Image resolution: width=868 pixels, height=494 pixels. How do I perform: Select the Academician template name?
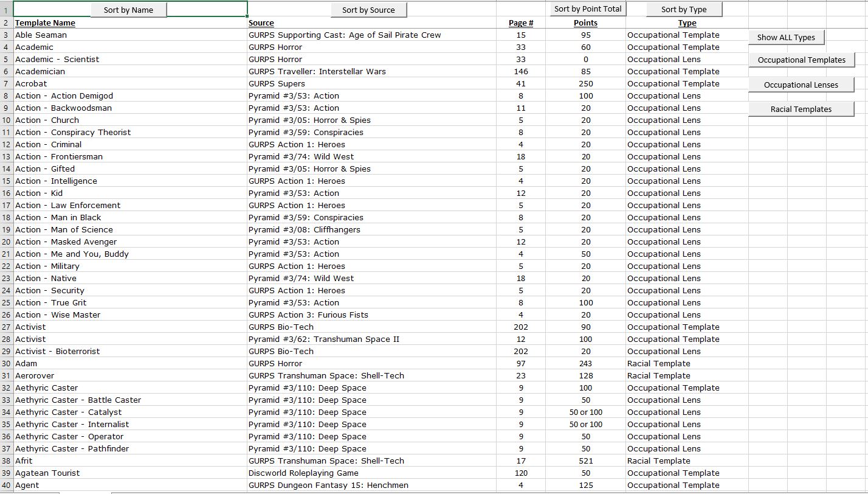[130, 71]
